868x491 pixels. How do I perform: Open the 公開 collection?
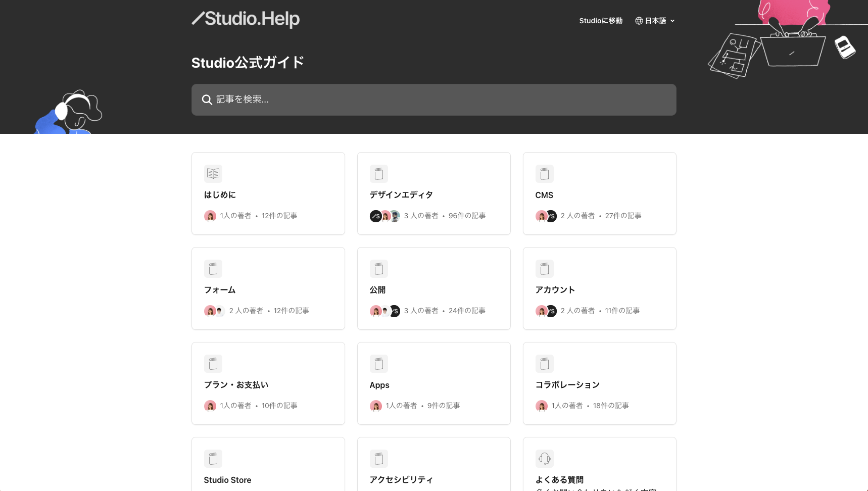point(434,288)
